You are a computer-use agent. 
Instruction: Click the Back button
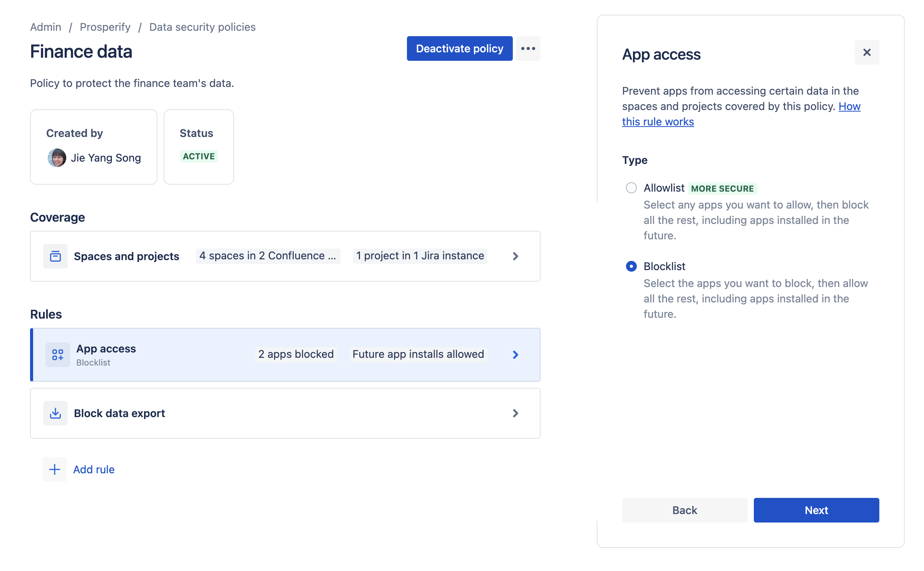(685, 510)
